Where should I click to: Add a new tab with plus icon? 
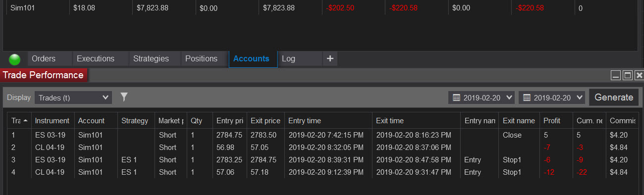pos(330,58)
